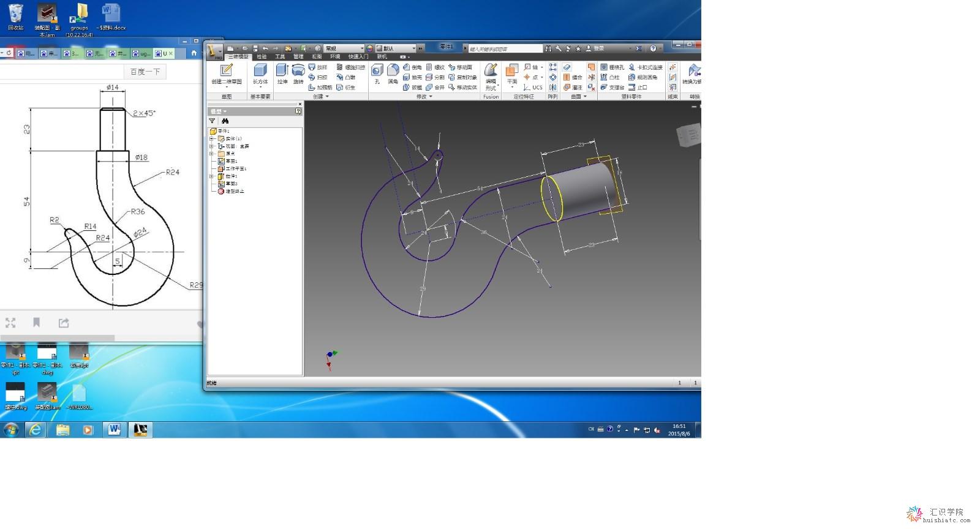Click the binoculars find icon in browser
Viewport: 980px width, 529px height.
point(225,121)
